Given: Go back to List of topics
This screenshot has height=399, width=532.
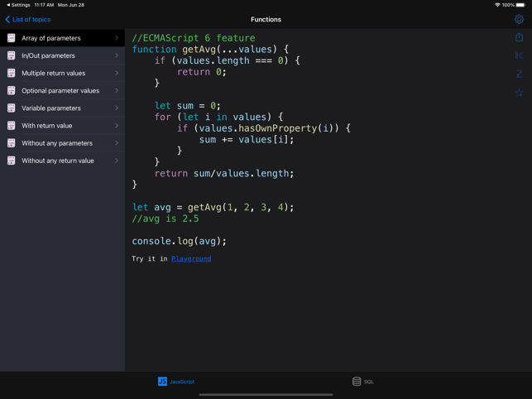Looking at the screenshot, I should pyautogui.click(x=29, y=19).
